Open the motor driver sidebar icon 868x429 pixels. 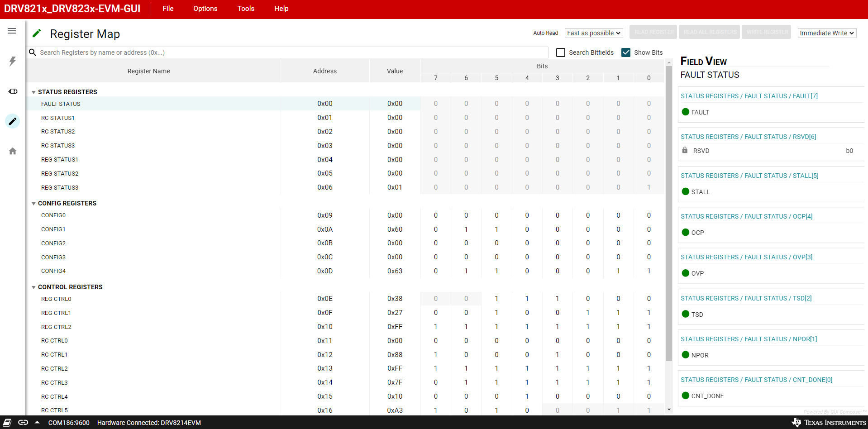coord(13,91)
